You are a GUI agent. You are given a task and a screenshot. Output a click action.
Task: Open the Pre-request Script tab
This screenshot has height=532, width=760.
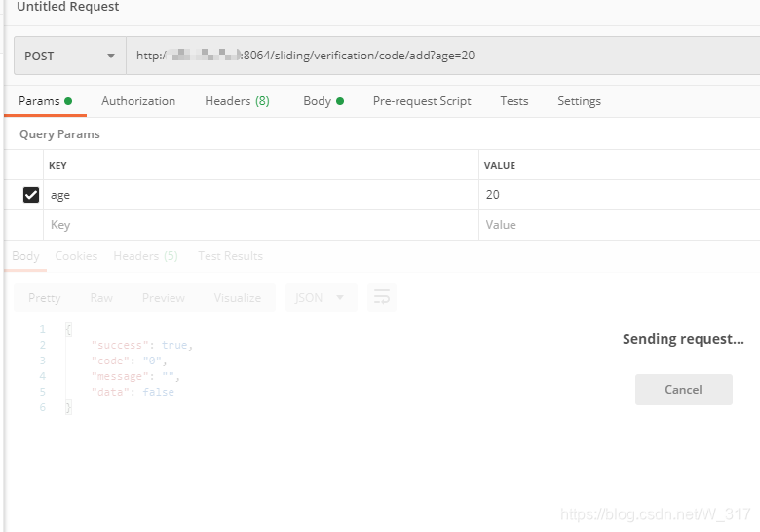coord(422,101)
